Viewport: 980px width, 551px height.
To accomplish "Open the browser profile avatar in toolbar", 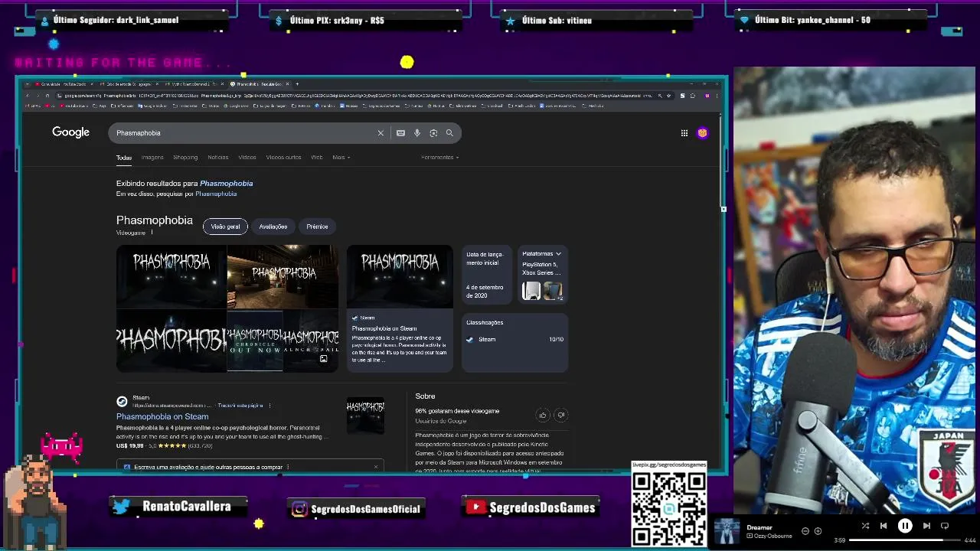I will [707, 96].
